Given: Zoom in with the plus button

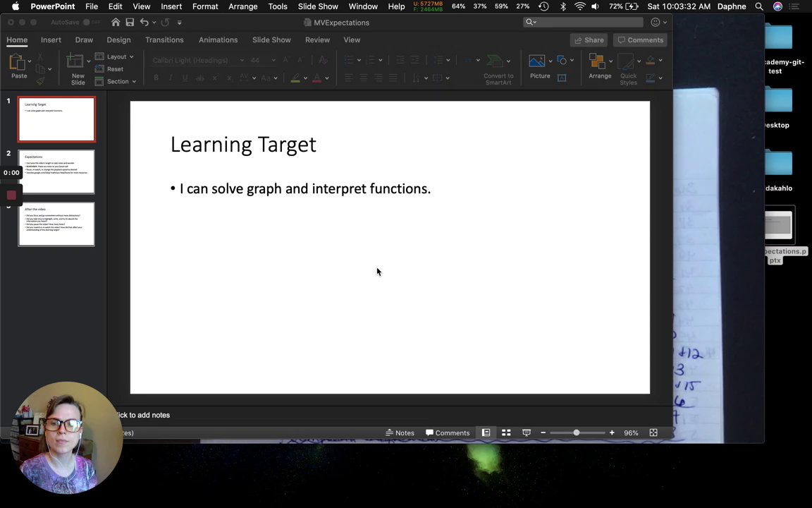Looking at the screenshot, I should coord(612,433).
